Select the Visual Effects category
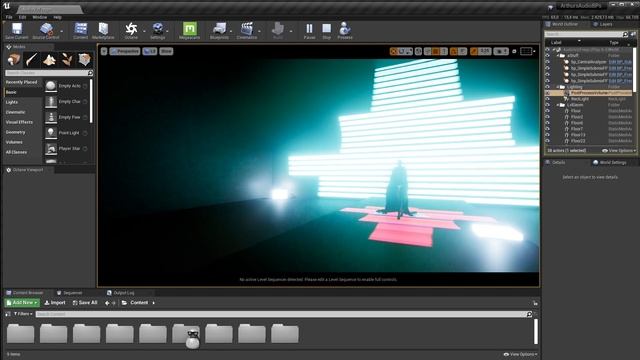Viewport: 640px width, 360px height. point(19,122)
